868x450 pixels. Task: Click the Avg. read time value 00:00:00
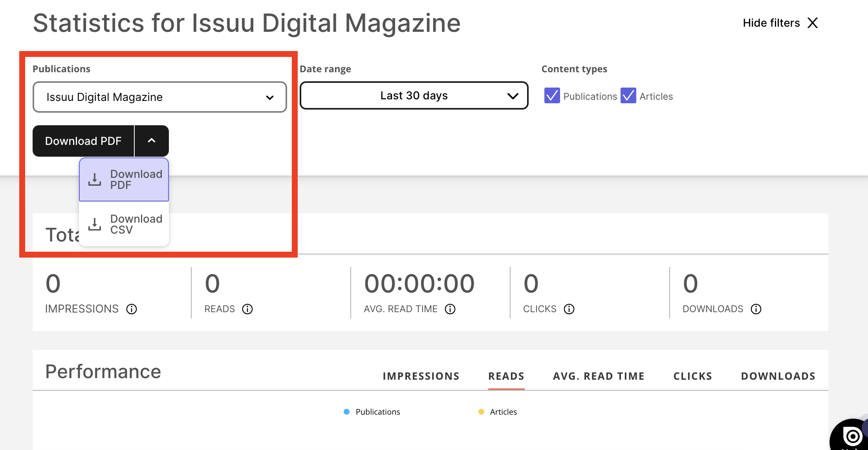[419, 284]
